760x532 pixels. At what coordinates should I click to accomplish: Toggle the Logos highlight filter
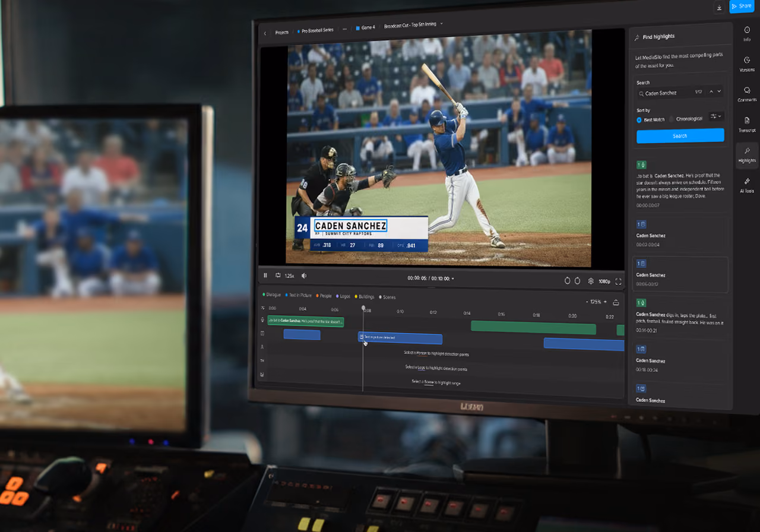(343, 296)
